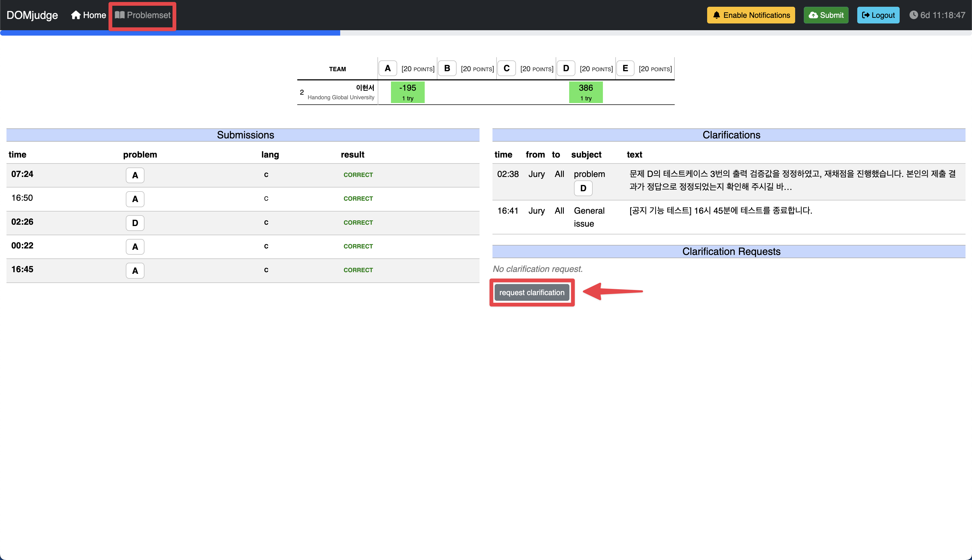
Task: Open the 16:41 General issue clarification
Action: (720, 211)
